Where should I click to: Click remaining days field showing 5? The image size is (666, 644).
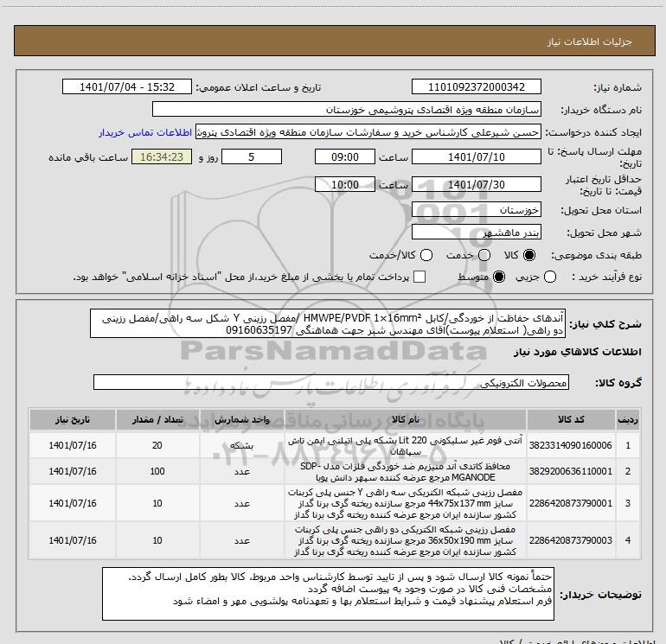point(252,156)
